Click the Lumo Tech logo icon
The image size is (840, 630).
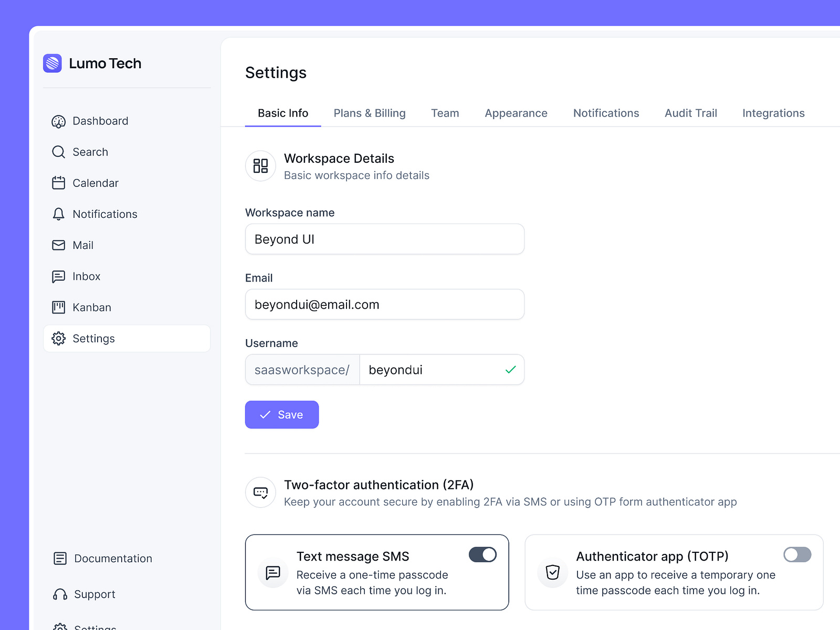pos(52,63)
